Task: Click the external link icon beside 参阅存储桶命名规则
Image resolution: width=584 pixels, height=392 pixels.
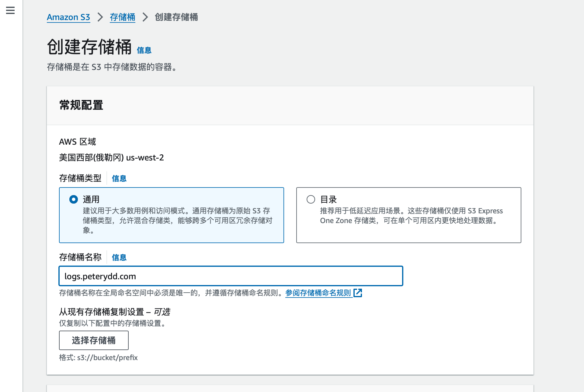Action: click(358, 293)
